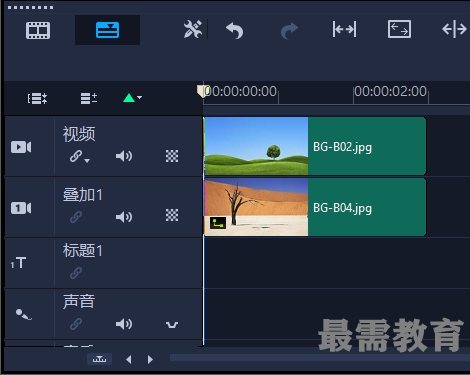Select the 视频 track label
This screenshot has height=375, width=470.
79,134
